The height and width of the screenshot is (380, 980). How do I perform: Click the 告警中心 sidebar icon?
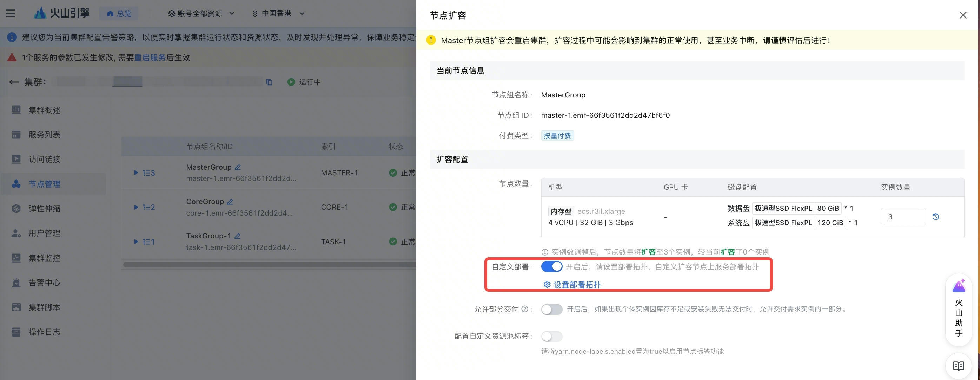click(x=16, y=282)
